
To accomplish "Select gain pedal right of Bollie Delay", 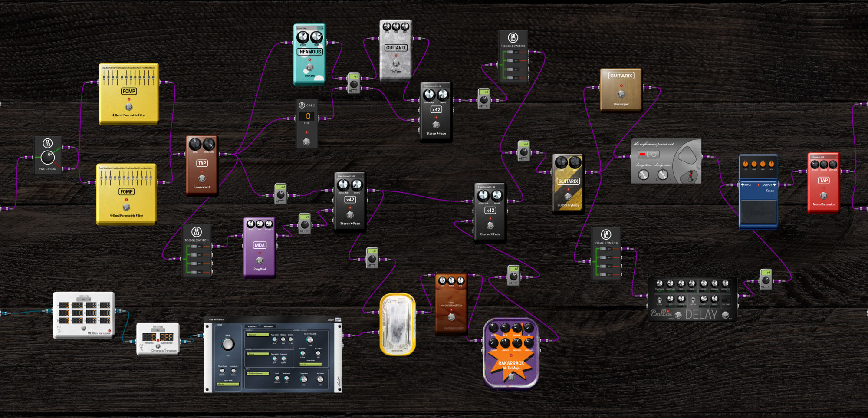I will tap(766, 279).
